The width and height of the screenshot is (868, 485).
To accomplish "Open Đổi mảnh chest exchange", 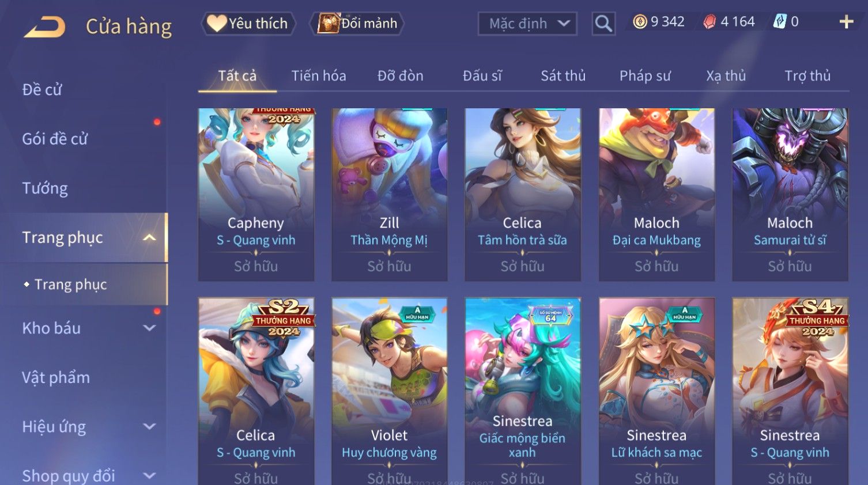I will coord(357,24).
